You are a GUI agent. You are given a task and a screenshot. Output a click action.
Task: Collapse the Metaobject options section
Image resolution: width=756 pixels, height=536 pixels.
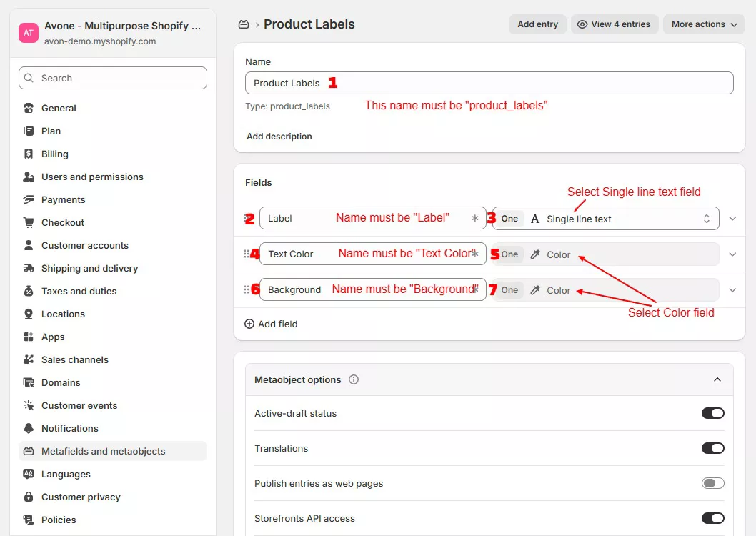pyautogui.click(x=717, y=380)
